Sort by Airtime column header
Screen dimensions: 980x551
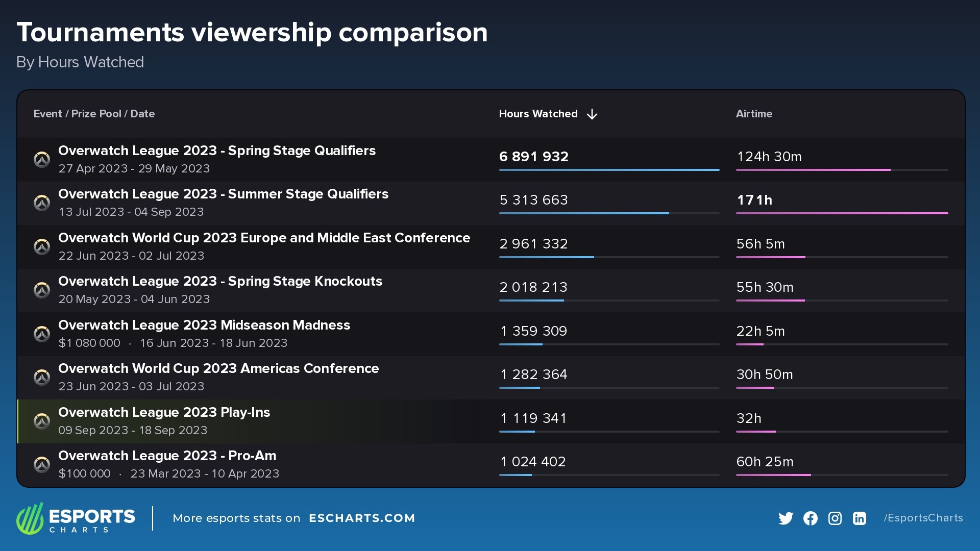point(754,114)
